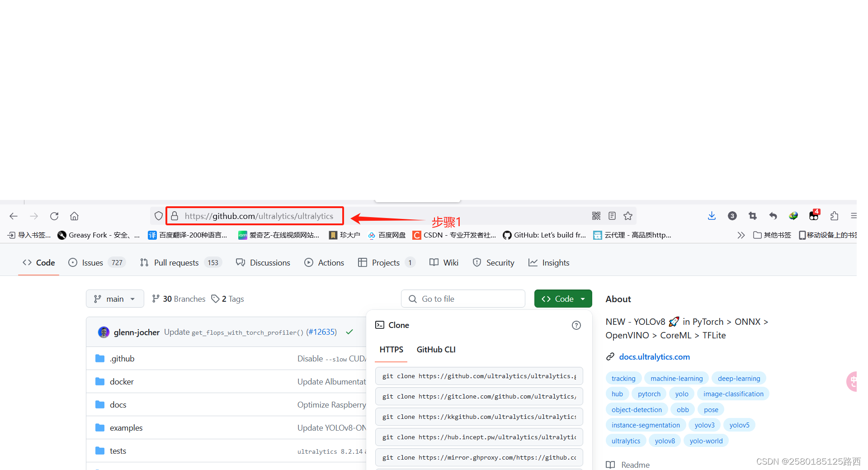Open the GitHub: Let's build bookmark
868x470 pixels.
(544, 235)
